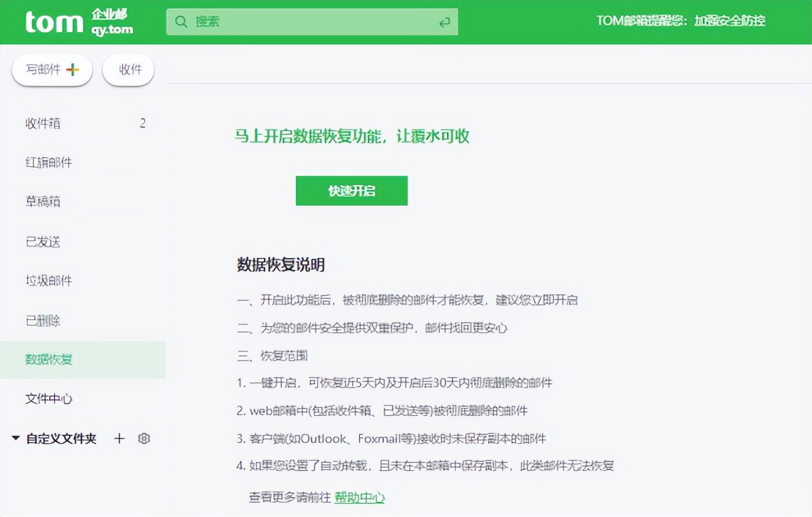Image resolution: width=812 pixels, height=517 pixels.
Task: Open the 已删除 deleted folder
Action: tap(43, 321)
